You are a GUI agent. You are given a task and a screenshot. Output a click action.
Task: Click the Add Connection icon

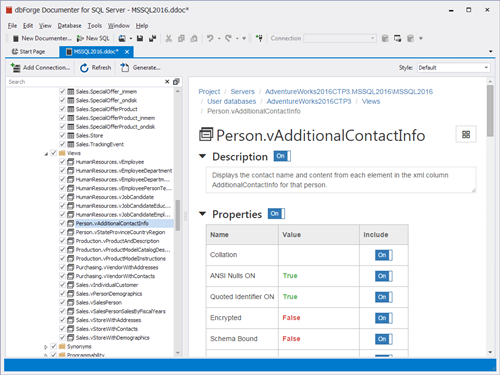[15, 68]
